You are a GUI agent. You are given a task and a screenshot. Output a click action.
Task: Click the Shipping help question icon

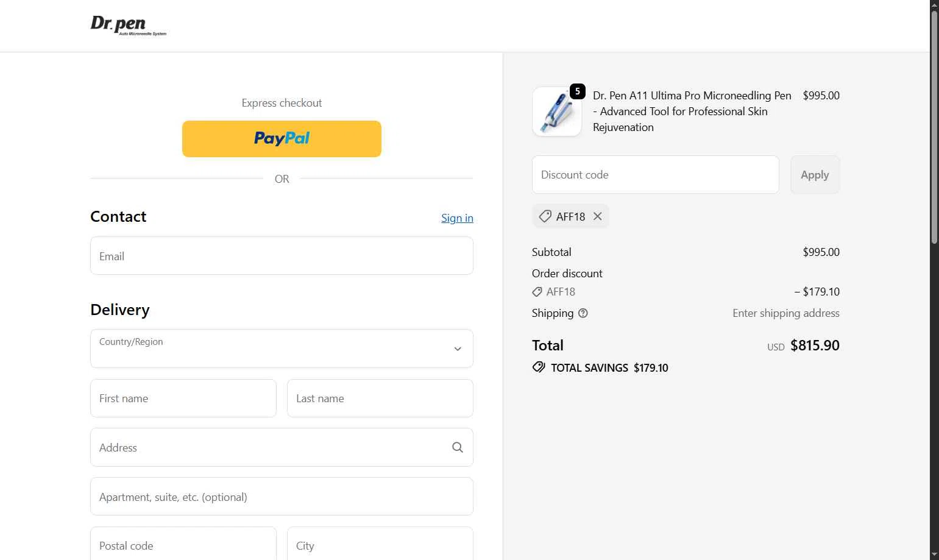point(583,313)
